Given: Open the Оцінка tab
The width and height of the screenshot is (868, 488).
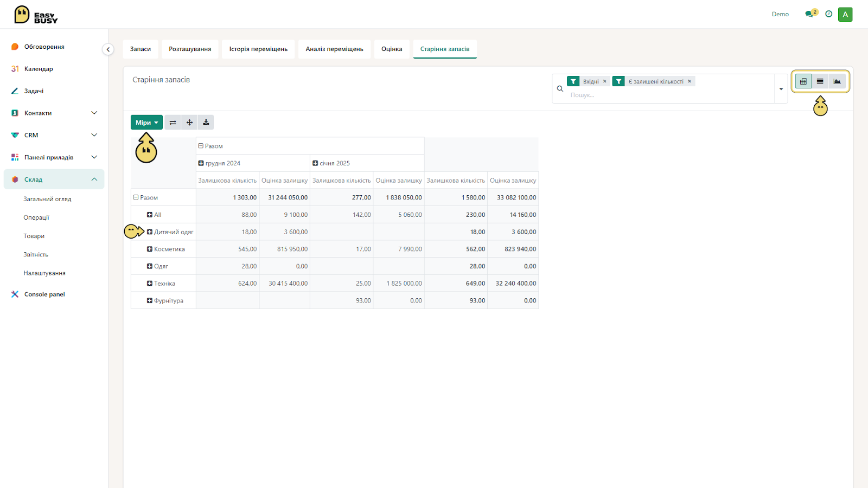Looking at the screenshot, I should pos(392,49).
